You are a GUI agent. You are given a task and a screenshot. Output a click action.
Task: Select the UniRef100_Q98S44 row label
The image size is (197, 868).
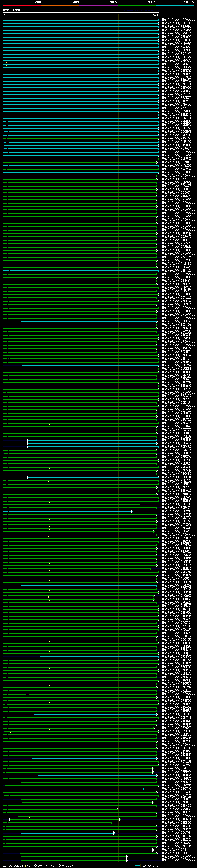(x=177, y=850)
